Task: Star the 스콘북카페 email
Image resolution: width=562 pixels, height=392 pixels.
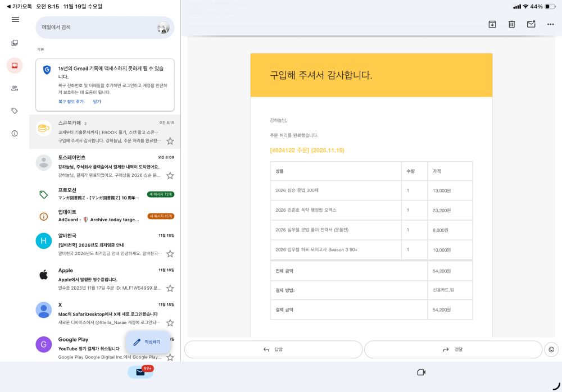Action: pos(170,141)
